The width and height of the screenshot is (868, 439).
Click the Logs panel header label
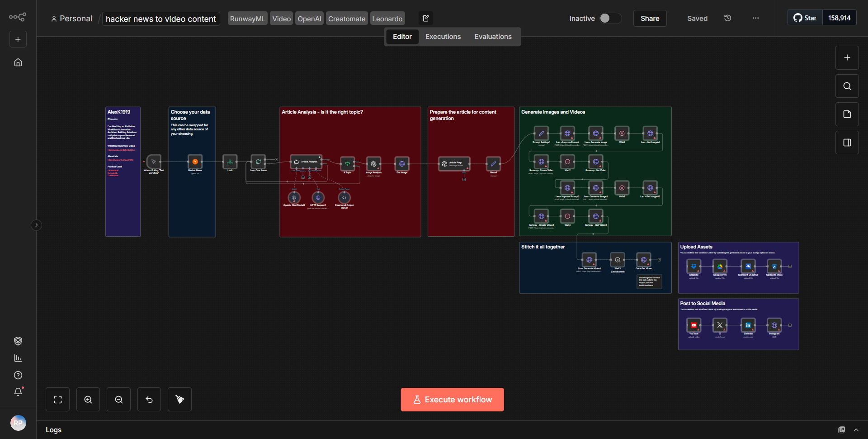(x=53, y=430)
